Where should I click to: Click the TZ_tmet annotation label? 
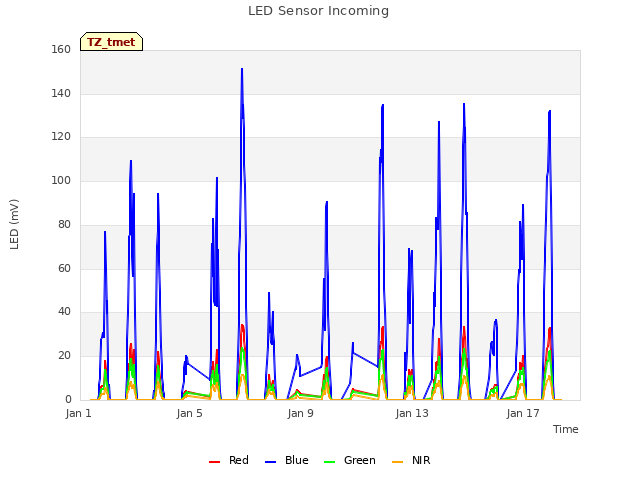click(111, 42)
